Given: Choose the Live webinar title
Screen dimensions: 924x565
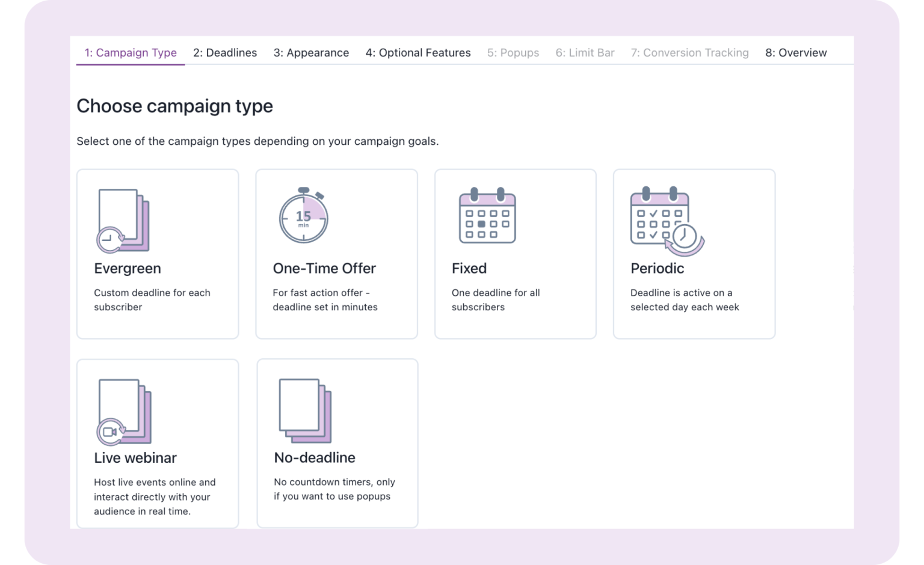Looking at the screenshot, I should pyautogui.click(x=135, y=458).
